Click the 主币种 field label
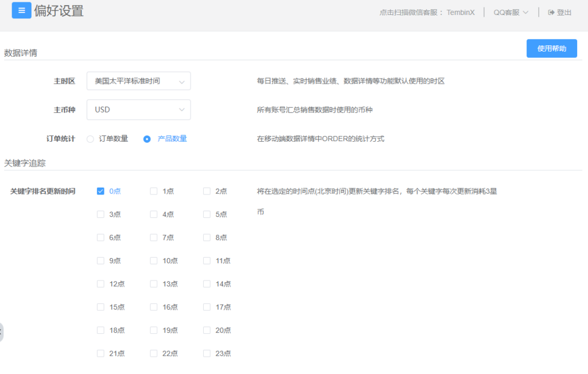588x374 pixels. 64,110
